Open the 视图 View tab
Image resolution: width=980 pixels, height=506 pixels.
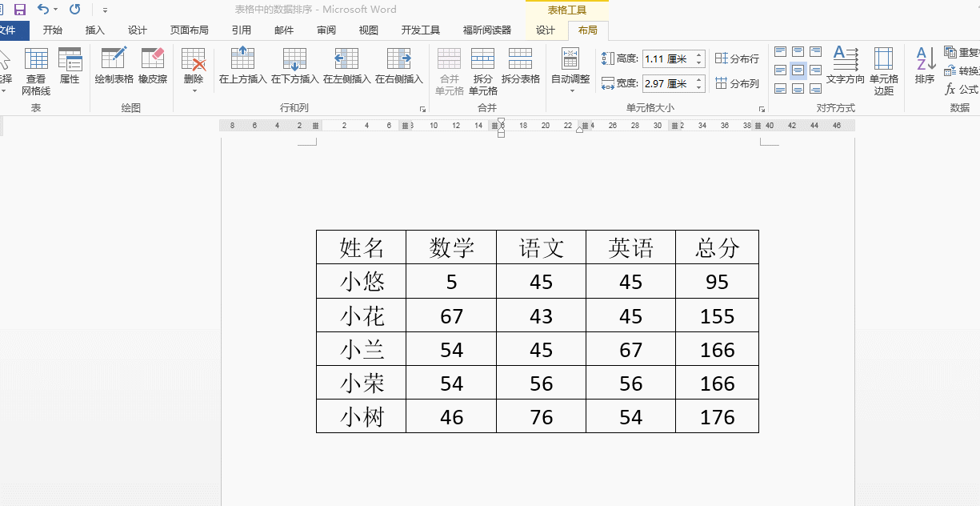point(369,30)
